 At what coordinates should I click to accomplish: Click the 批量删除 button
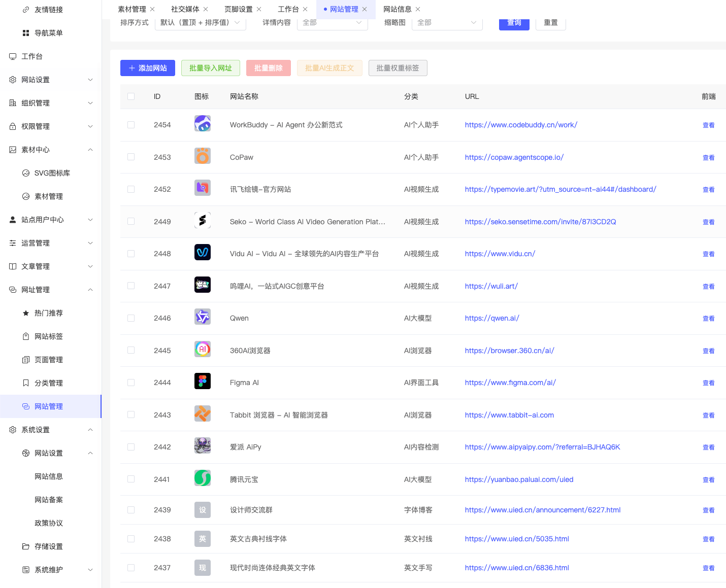pyautogui.click(x=269, y=68)
